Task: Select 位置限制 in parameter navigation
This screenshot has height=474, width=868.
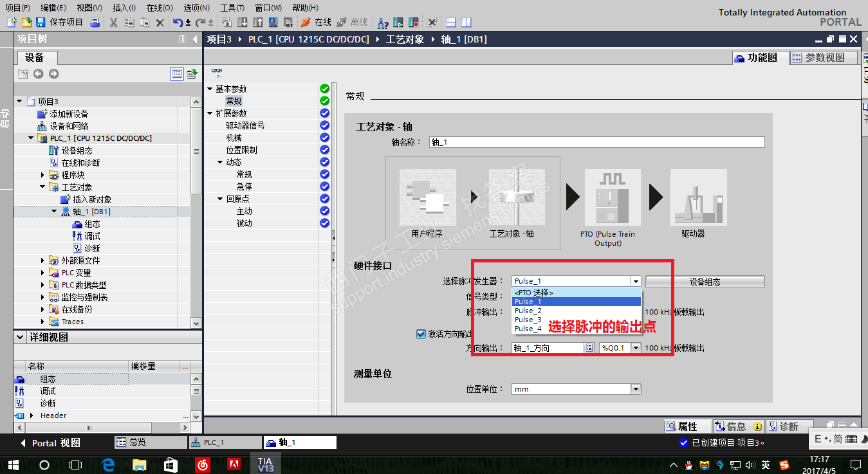Action: [x=241, y=150]
